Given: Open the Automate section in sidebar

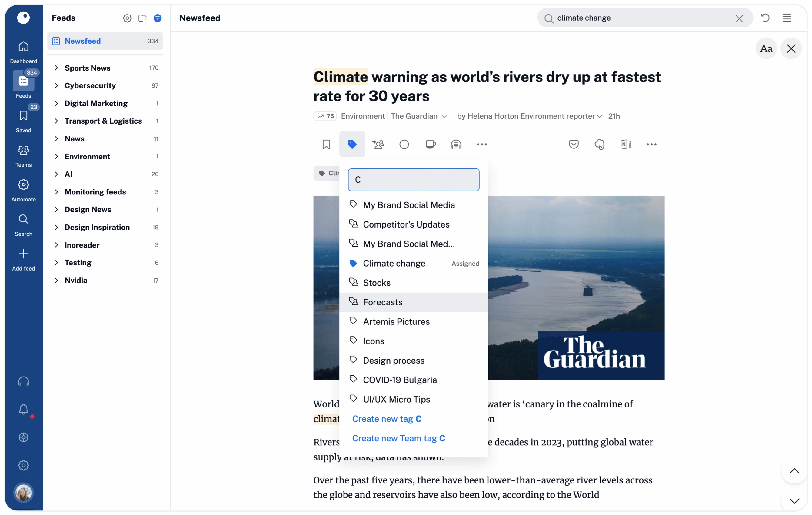Looking at the screenshot, I should [x=23, y=191].
